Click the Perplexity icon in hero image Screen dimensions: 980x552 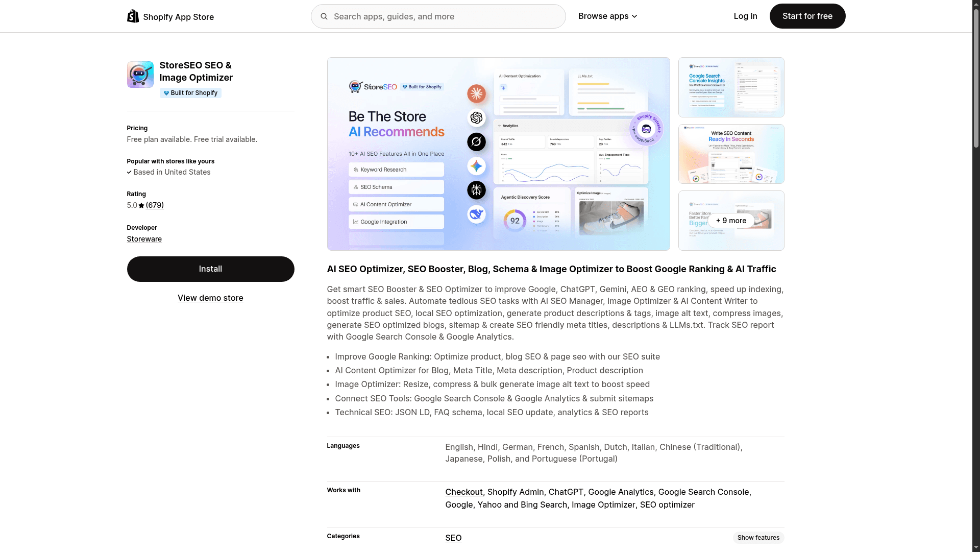coord(476,190)
